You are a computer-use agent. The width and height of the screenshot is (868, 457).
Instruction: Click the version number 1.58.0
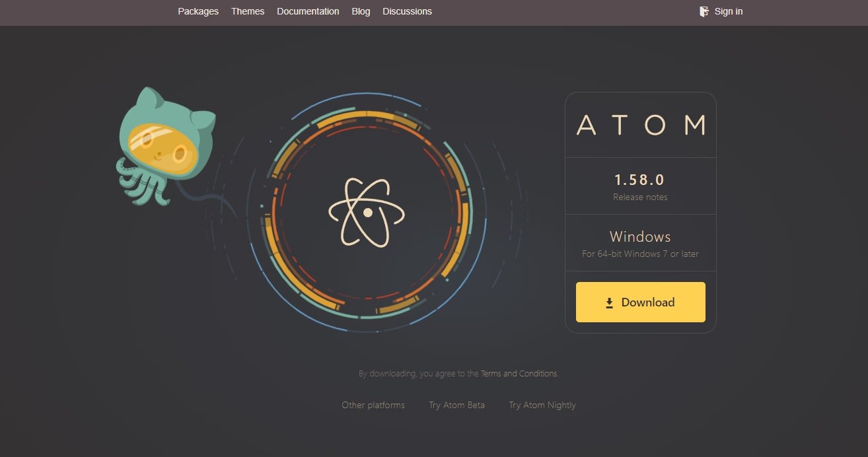pyautogui.click(x=639, y=180)
